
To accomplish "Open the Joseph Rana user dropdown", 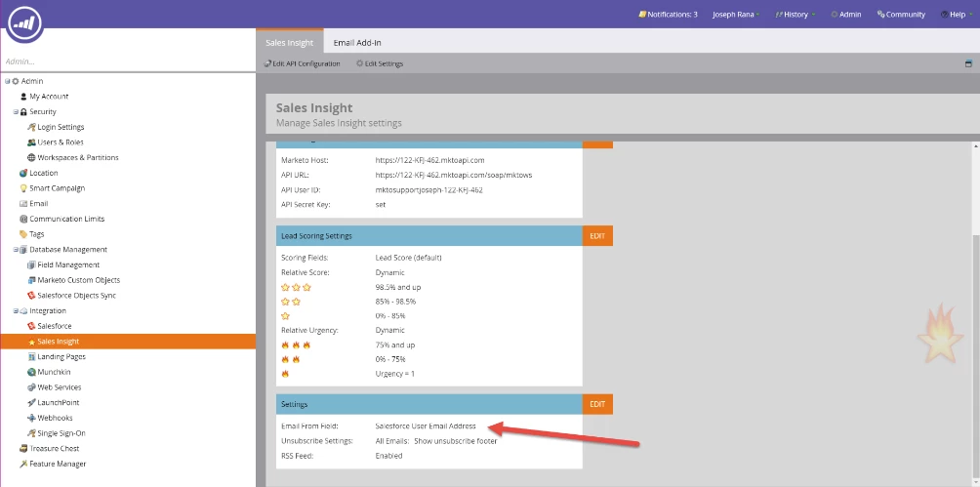I will pos(736,15).
